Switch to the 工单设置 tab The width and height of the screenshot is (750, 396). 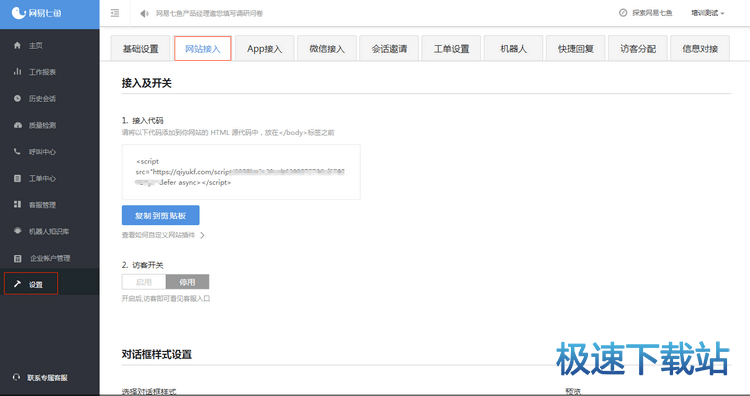[x=451, y=48]
